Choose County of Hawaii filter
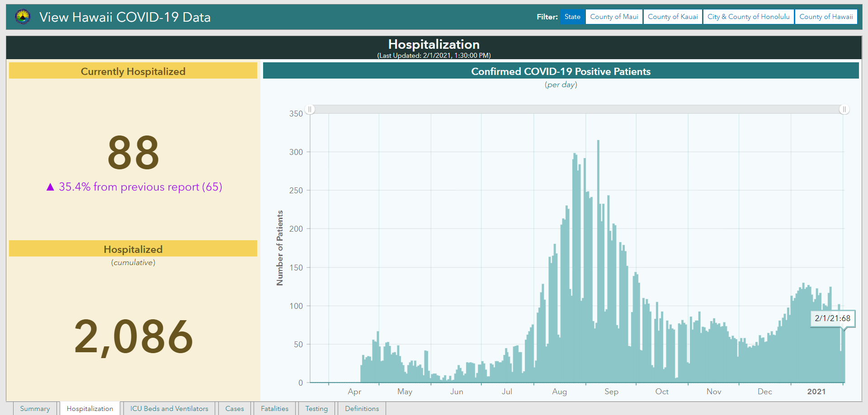868x415 pixels. coord(826,17)
